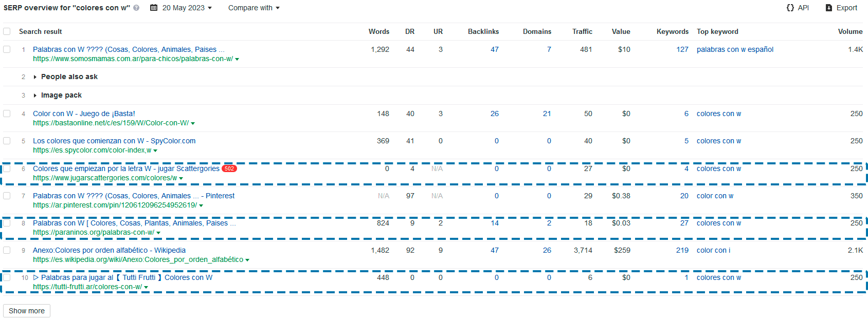Check the box for paraninos.org result
The image size is (868, 320).
(x=7, y=223)
